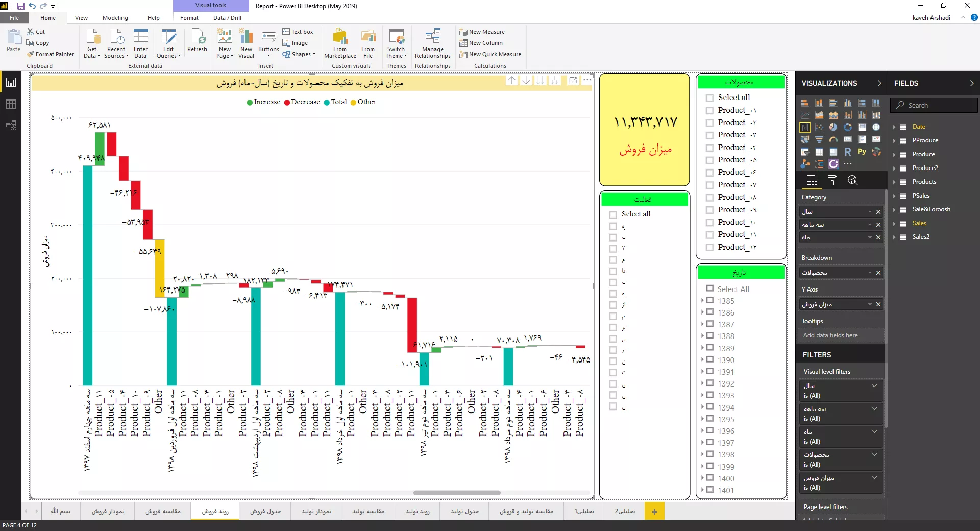The width and height of the screenshot is (980, 531).
Task: Check the 1390 year checkbox
Action: coord(710,360)
